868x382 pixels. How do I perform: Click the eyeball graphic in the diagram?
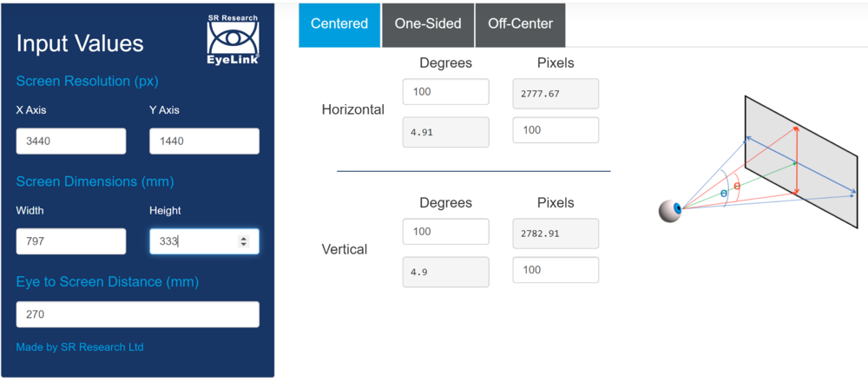point(669,211)
